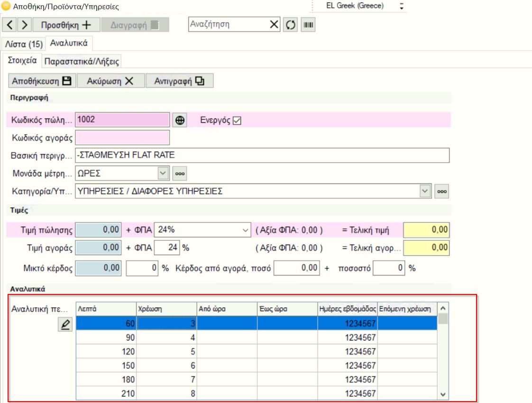Open the barcode scan tool
The width and height of the screenshot is (532, 403).
point(308,25)
